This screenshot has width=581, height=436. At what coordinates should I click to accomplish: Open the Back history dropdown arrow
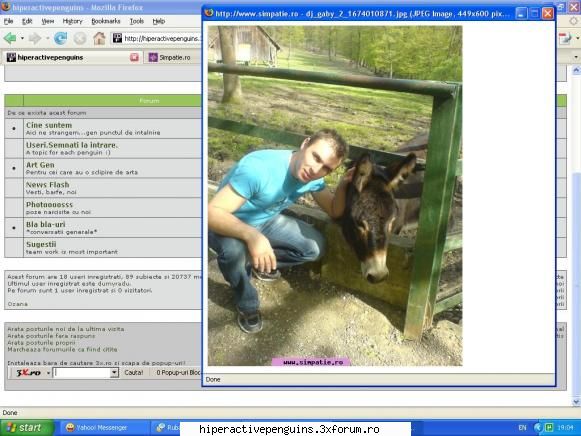(22, 38)
